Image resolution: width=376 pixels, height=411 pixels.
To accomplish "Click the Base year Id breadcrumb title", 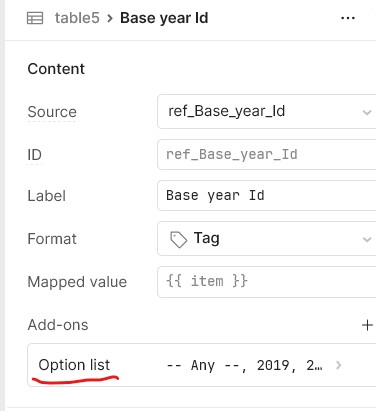I will tap(164, 18).
